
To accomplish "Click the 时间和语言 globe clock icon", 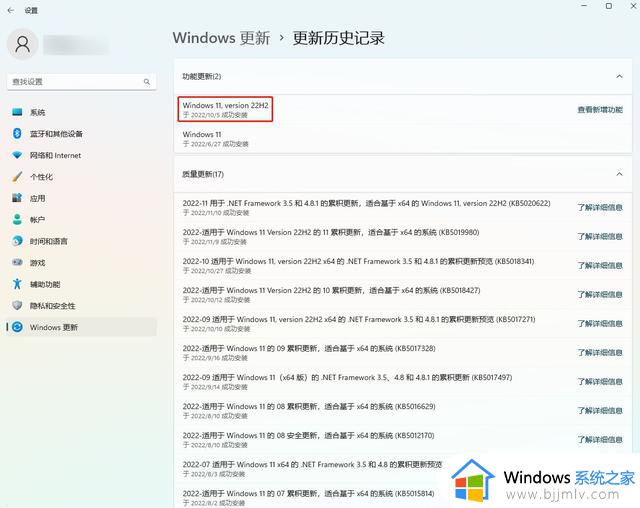I will (x=17, y=241).
